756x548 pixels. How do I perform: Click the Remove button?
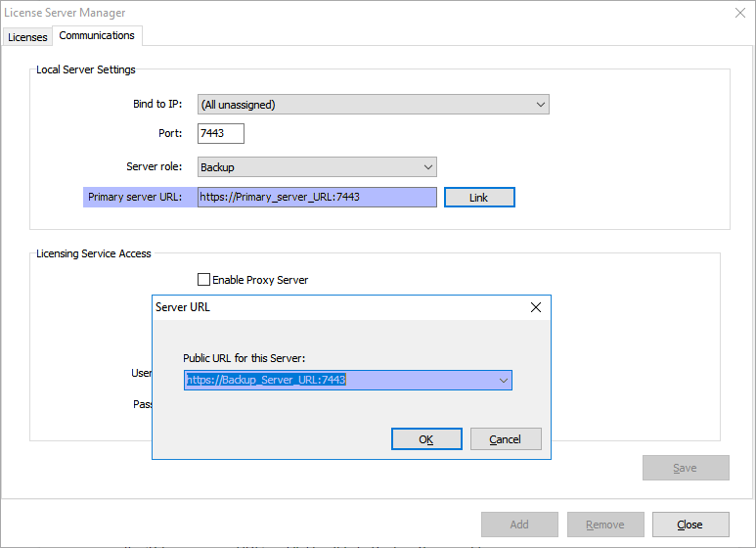(605, 525)
